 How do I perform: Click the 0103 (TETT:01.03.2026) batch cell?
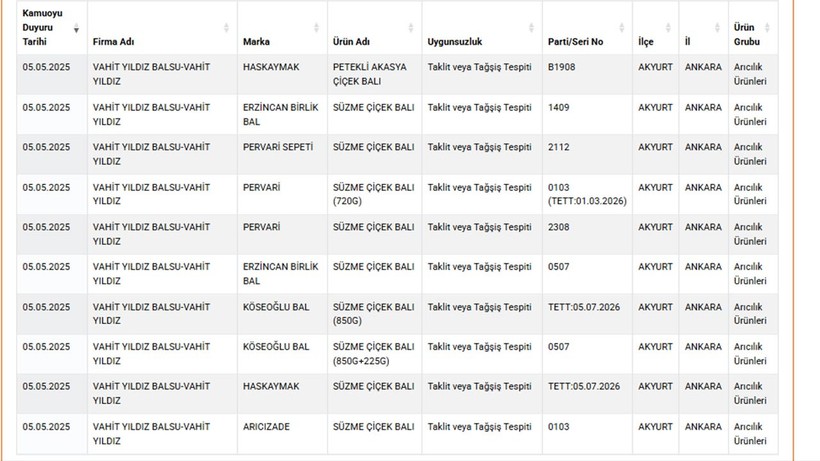coord(587,194)
